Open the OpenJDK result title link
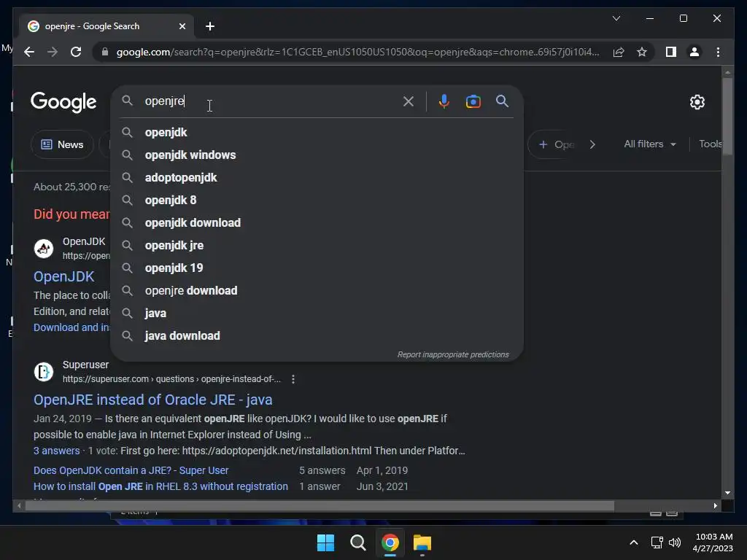The height and width of the screenshot is (560, 747). [x=64, y=276]
